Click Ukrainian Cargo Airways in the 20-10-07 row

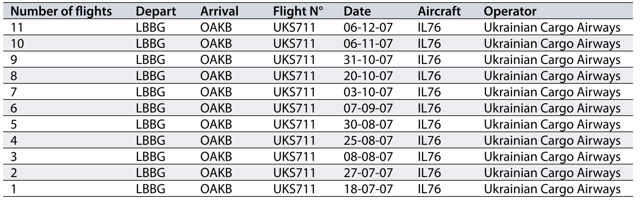[552, 76]
